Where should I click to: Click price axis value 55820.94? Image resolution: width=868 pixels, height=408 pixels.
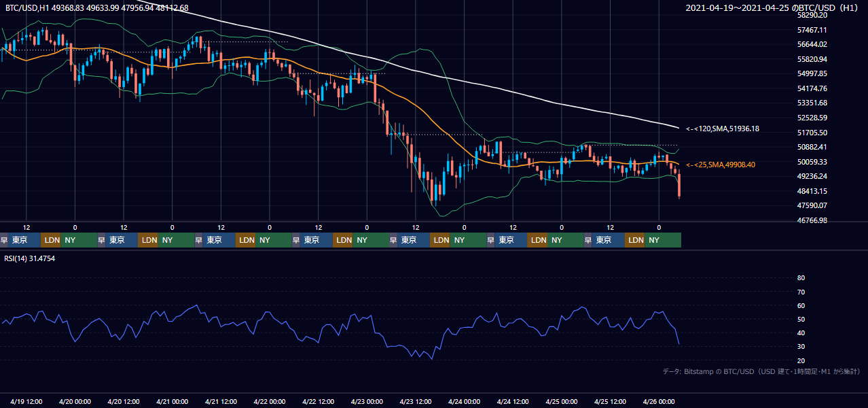(x=812, y=59)
